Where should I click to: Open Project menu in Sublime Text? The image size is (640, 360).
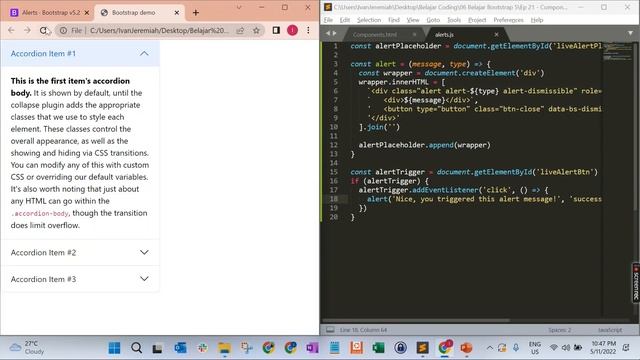[477, 20]
